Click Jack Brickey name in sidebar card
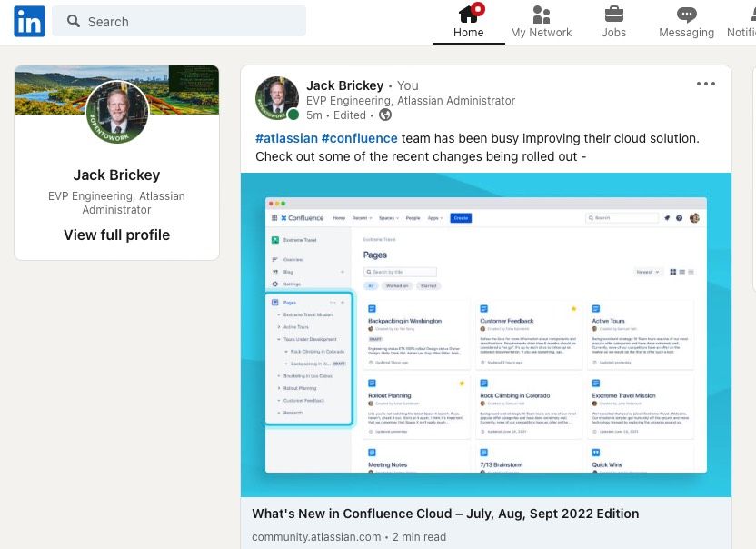This screenshot has height=549, width=756. [116, 175]
